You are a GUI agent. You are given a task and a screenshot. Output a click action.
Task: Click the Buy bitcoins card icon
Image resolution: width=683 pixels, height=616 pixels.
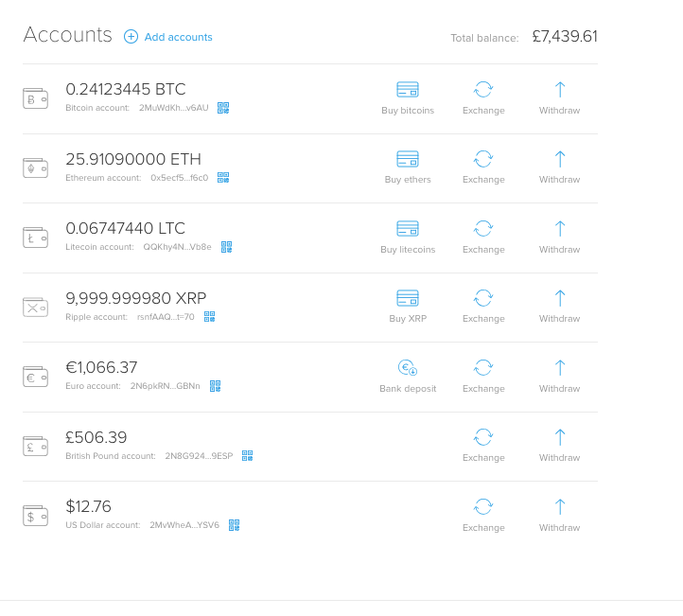coord(408,89)
